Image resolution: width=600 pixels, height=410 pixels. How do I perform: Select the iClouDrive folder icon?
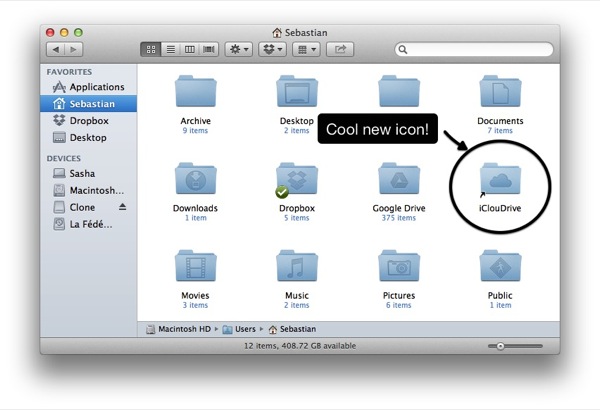point(500,179)
